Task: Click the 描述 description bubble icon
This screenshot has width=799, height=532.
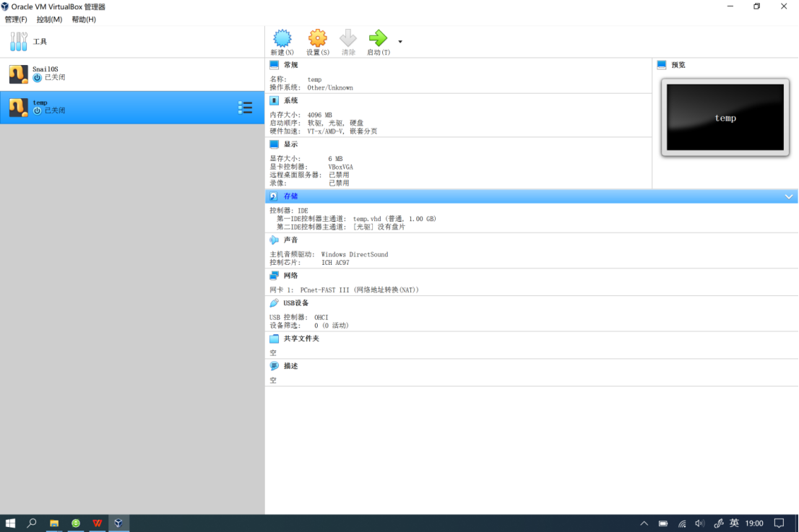Action: 274,366
